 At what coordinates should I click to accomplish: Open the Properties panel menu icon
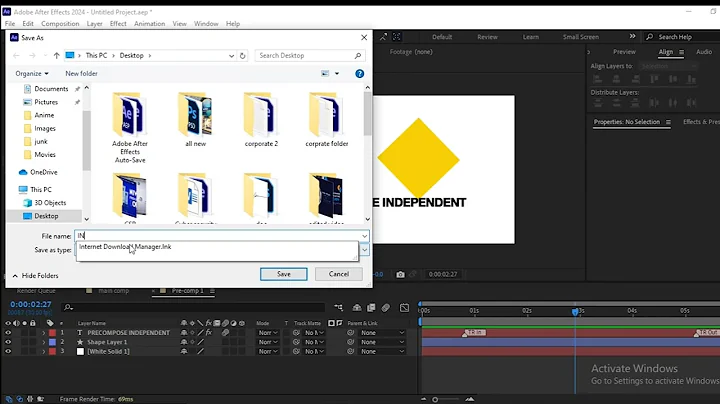(668, 122)
